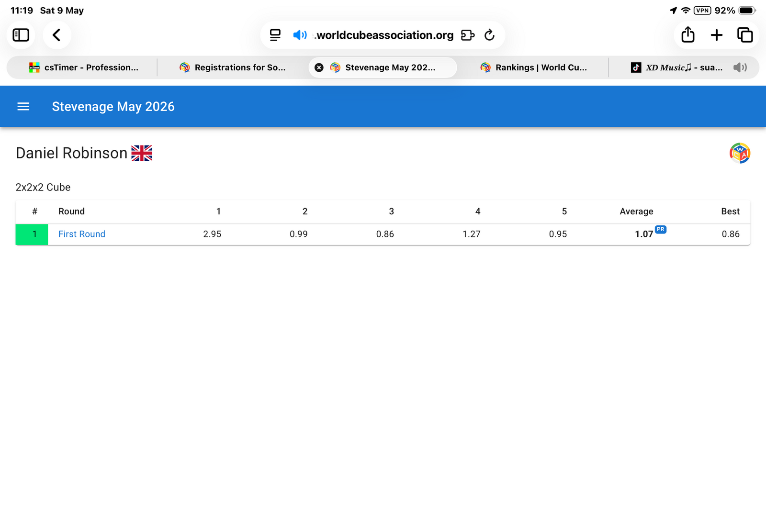Screen dimensions: 766x532
Task: Add a new tab
Action: [x=717, y=35]
